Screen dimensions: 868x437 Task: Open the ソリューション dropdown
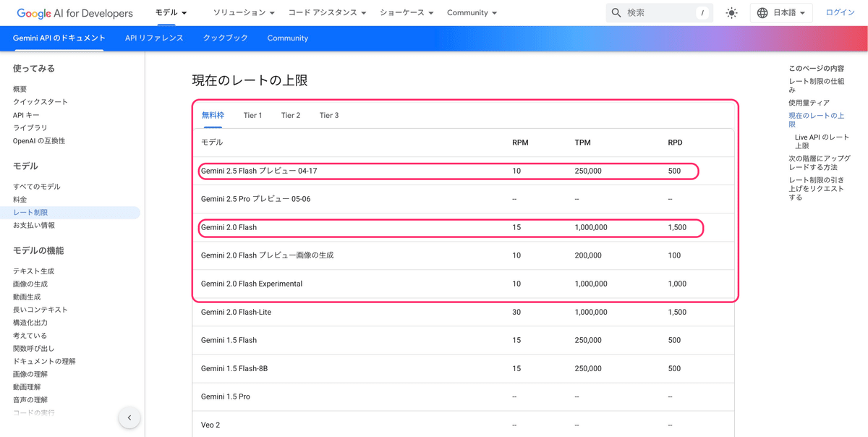click(x=240, y=12)
